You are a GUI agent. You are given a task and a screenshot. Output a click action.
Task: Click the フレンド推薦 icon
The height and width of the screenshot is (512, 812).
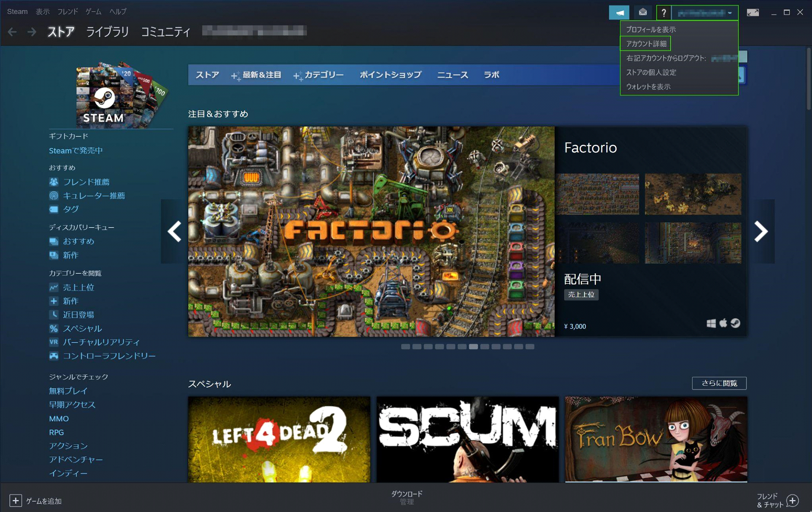54,182
